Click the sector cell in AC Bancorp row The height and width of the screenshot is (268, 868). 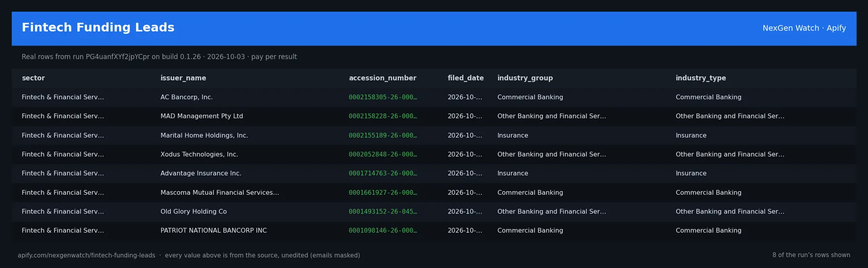tap(63, 97)
